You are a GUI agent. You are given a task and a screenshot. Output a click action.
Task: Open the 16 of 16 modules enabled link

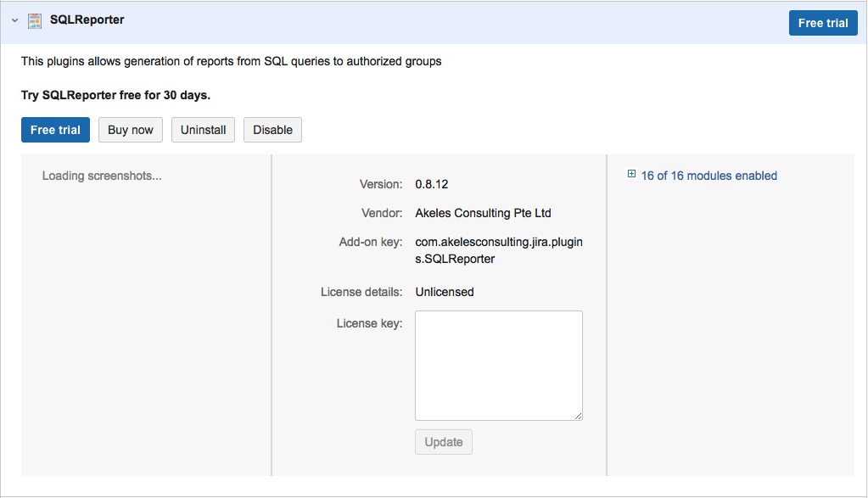click(708, 176)
